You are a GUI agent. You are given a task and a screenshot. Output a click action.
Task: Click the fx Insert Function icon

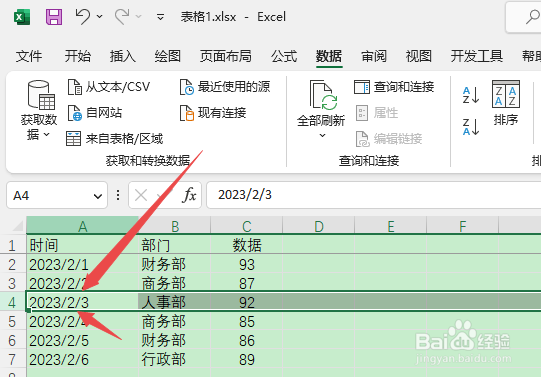[x=189, y=195]
